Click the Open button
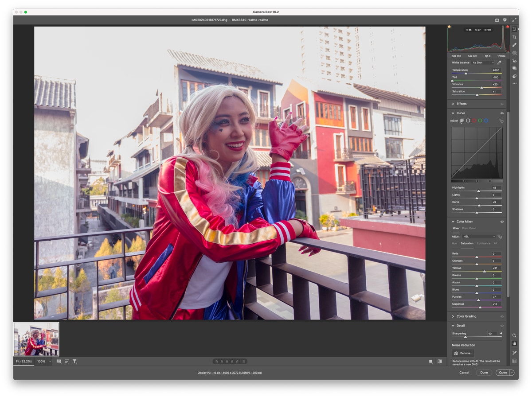532x397 pixels. click(503, 373)
